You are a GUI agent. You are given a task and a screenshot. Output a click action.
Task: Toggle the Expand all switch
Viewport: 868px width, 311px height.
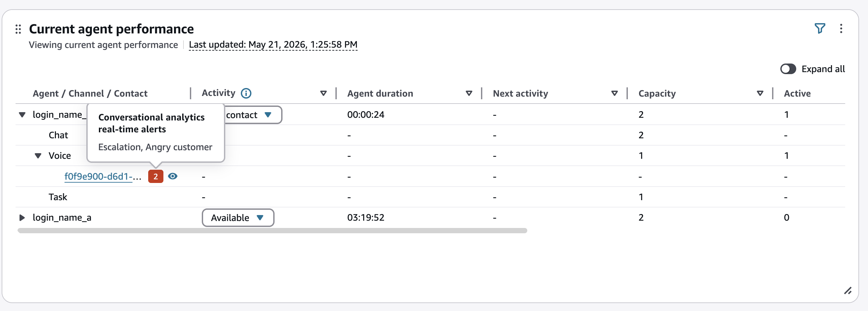click(788, 69)
